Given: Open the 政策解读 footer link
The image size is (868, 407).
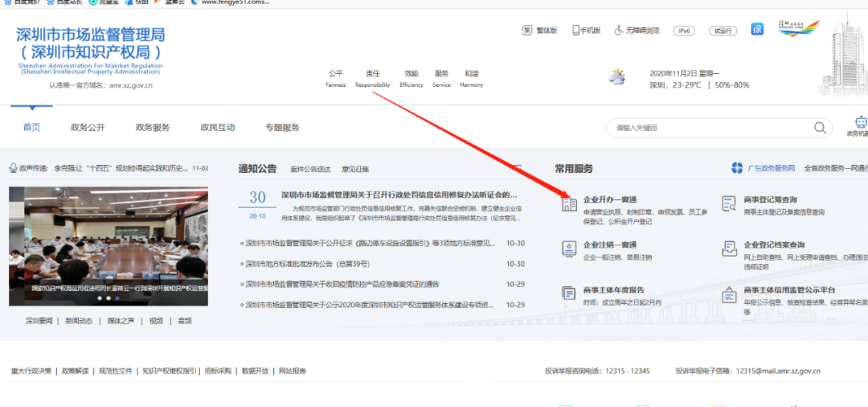Looking at the screenshot, I should pos(76,371).
